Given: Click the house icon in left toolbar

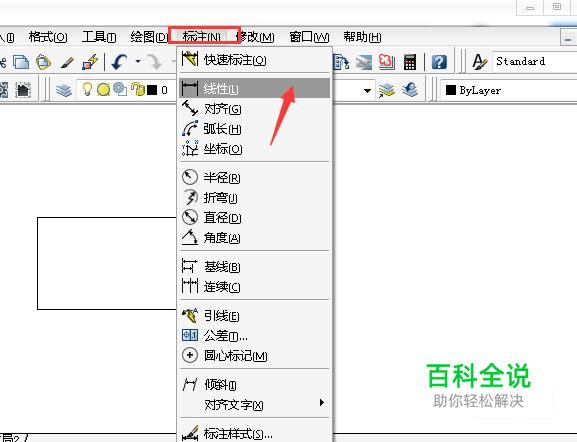Looking at the screenshot, I should [23, 90].
